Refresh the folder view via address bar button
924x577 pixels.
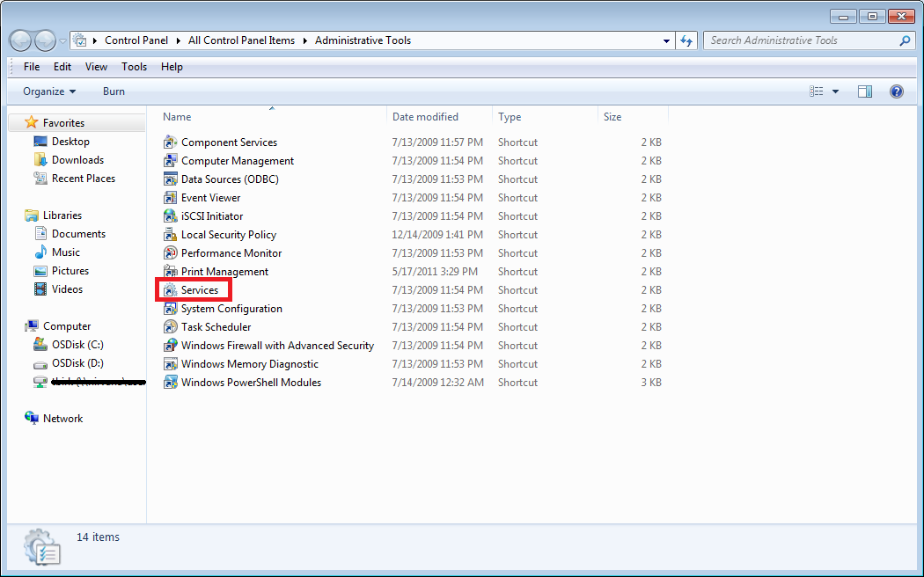tap(686, 40)
